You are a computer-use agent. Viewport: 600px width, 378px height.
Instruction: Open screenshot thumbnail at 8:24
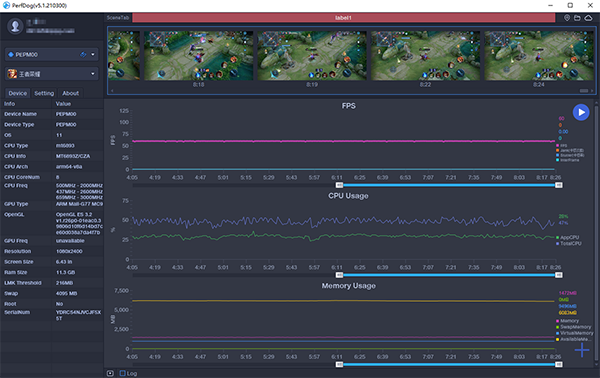[539, 56]
